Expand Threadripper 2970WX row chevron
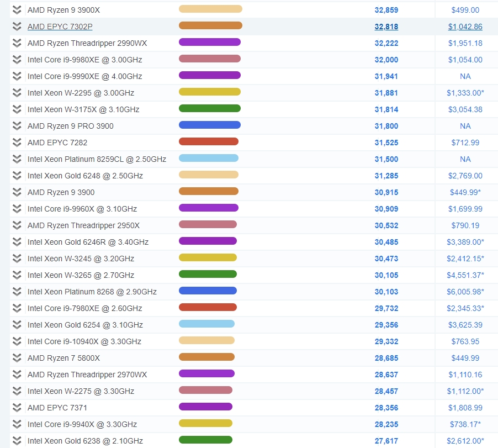 [17, 375]
